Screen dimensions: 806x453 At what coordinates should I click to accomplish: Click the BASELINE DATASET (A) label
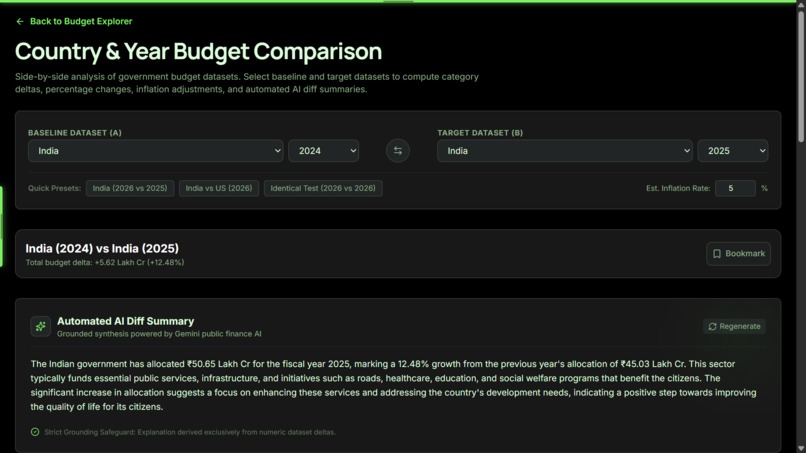[75, 133]
